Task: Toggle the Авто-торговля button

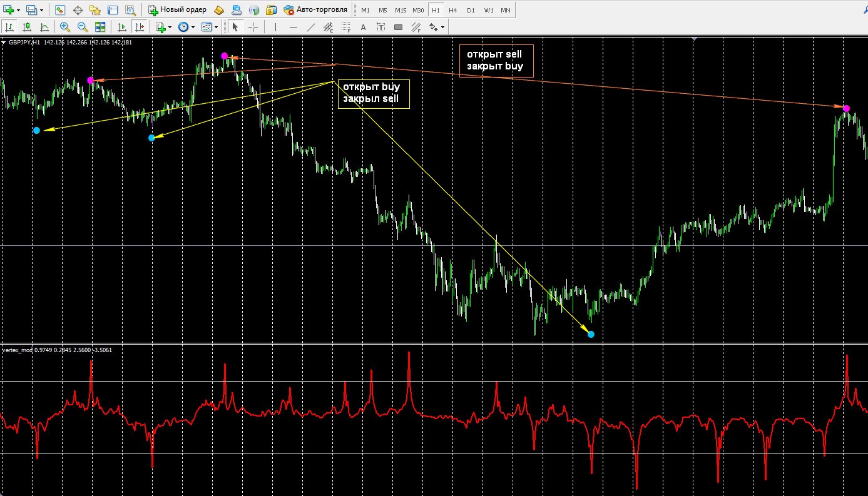Action: [x=315, y=10]
